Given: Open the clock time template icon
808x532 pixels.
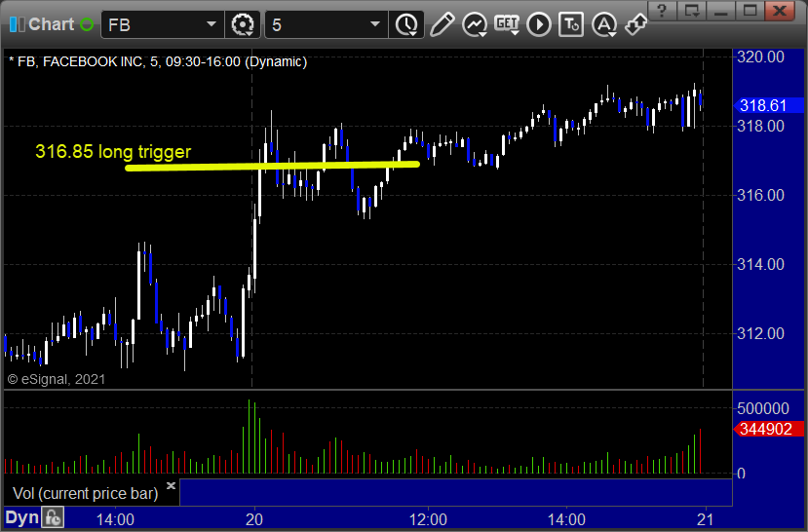Looking at the screenshot, I should point(406,24).
